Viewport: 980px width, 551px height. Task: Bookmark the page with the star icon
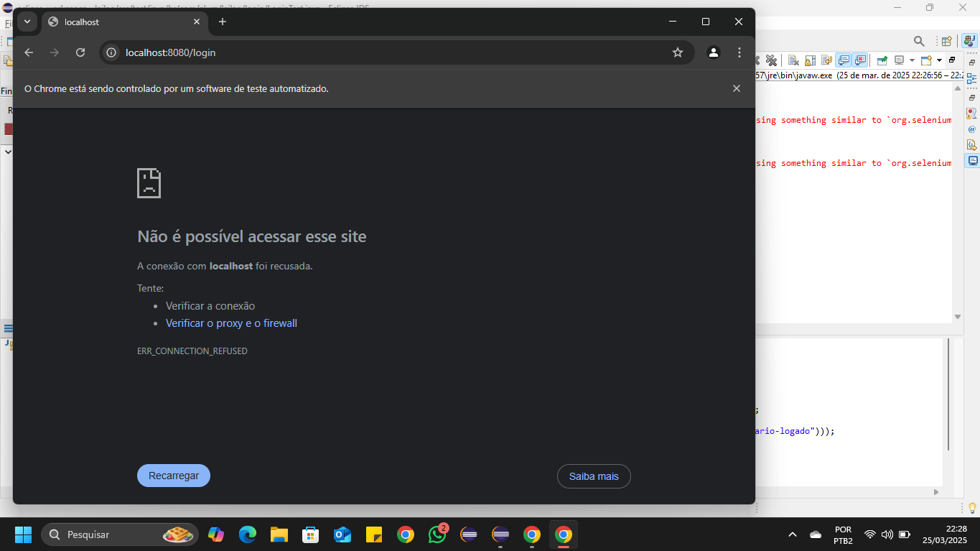tap(677, 52)
